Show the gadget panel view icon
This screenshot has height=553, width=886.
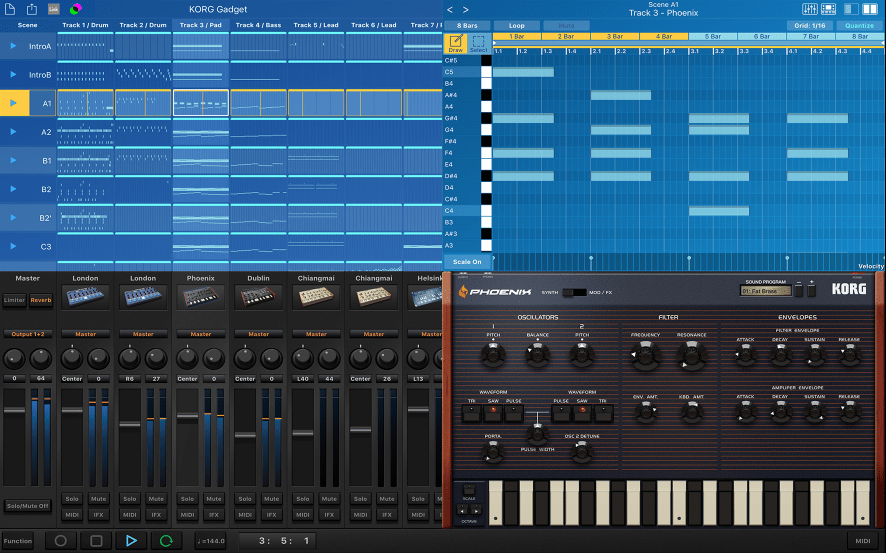click(829, 9)
